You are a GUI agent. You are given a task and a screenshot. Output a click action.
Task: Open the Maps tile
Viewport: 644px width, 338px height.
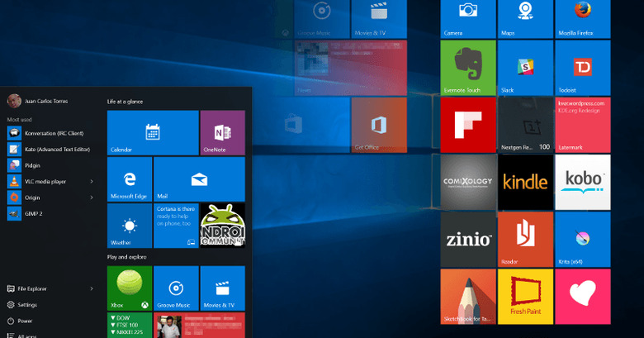click(x=525, y=19)
